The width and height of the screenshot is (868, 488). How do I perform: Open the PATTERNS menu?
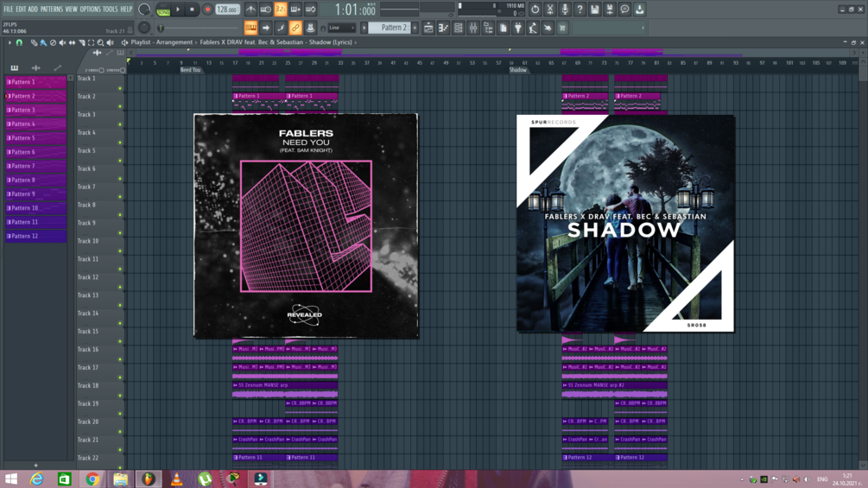click(52, 10)
